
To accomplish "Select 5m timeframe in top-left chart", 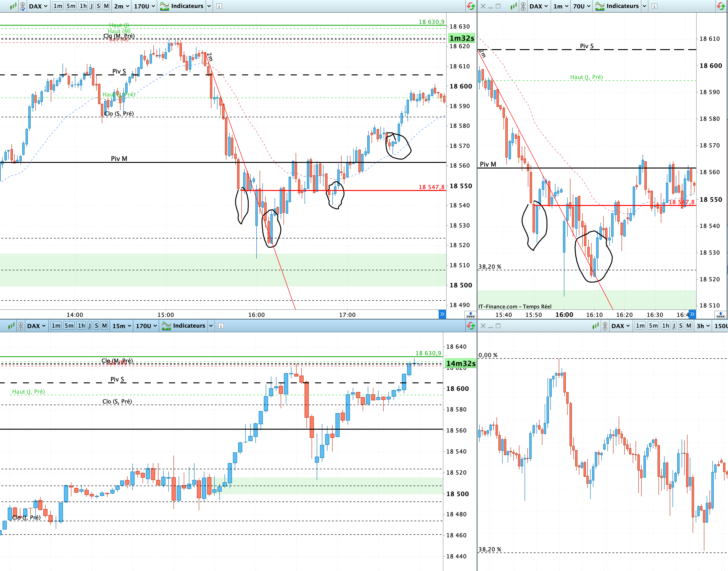I will 70,6.
